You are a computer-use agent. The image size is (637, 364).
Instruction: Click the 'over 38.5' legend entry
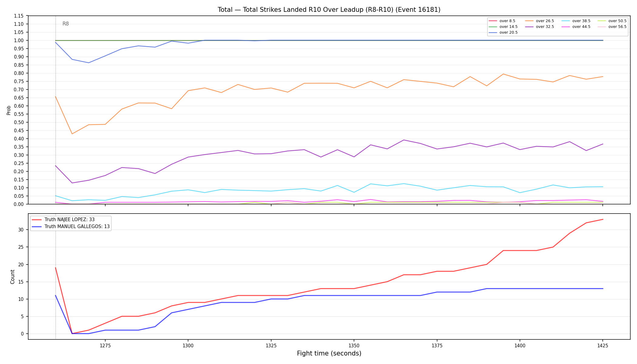coord(576,21)
